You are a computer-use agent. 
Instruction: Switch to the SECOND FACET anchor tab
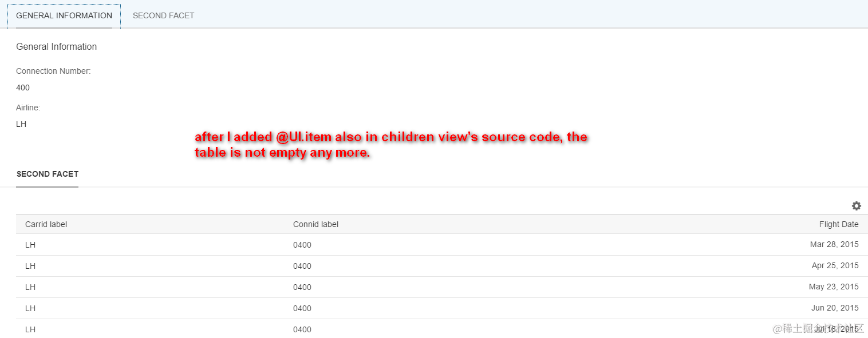(163, 15)
